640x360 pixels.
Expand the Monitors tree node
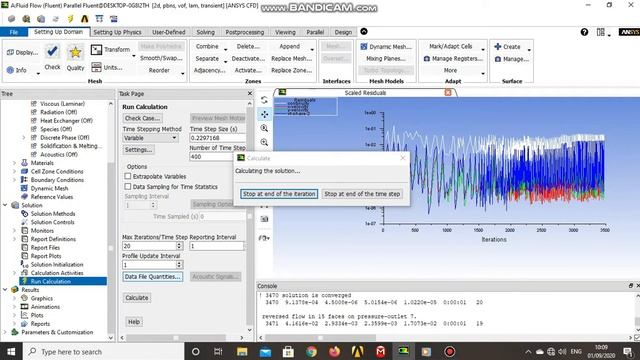tap(14, 231)
